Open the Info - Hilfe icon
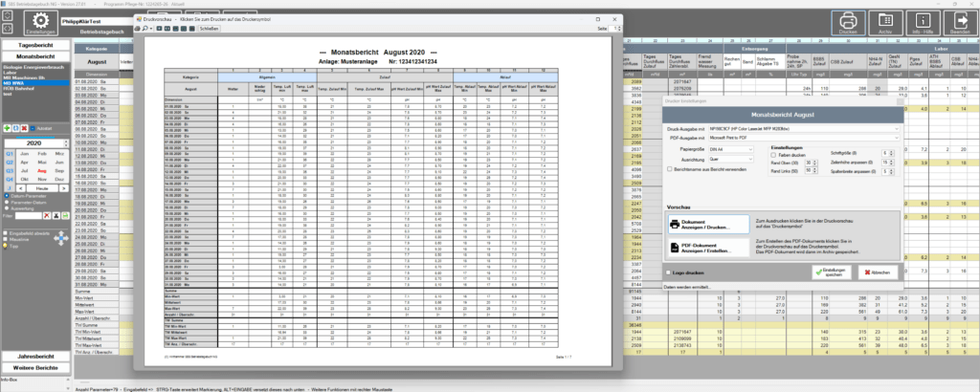980x392 pixels. pyautogui.click(x=923, y=23)
